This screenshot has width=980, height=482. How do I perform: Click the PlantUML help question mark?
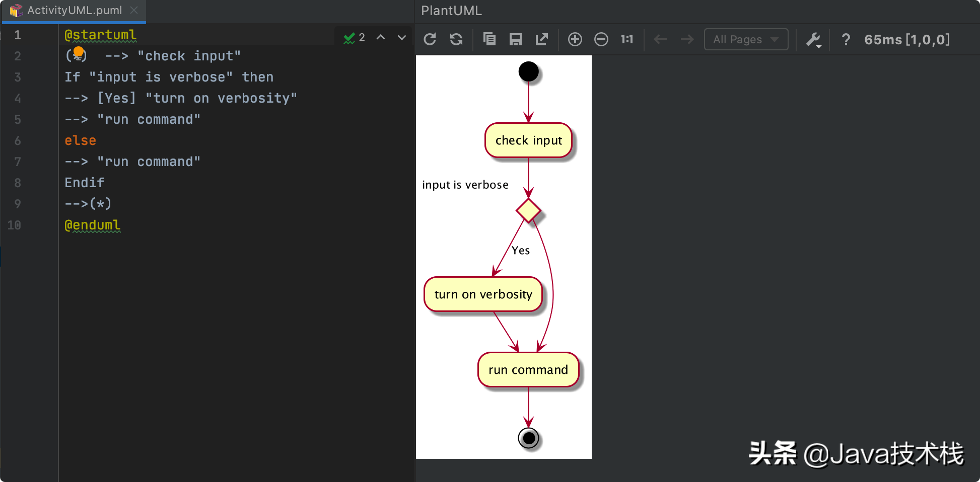click(846, 39)
